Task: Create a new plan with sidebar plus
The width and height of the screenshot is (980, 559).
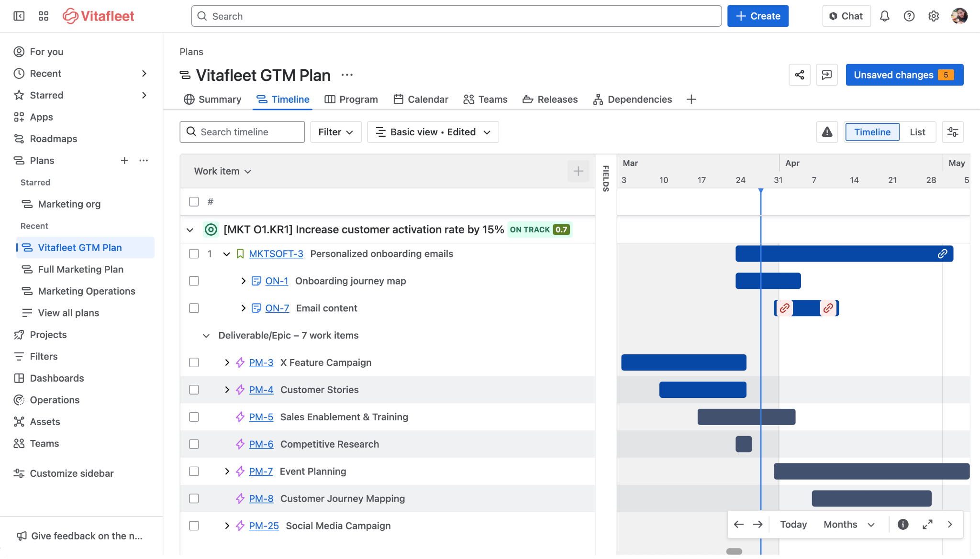Action: coord(124,161)
